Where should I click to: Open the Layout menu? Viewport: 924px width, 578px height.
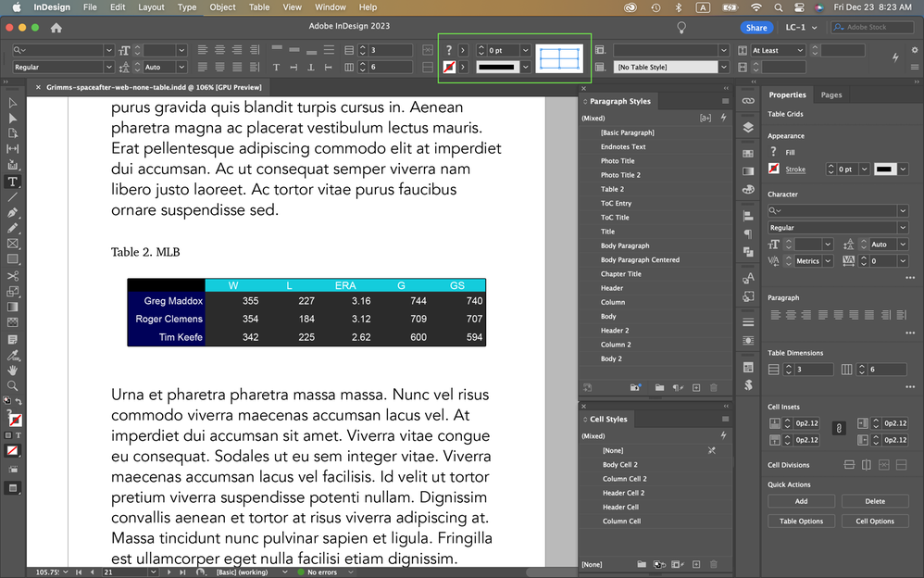pyautogui.click(x=151, y=7)
